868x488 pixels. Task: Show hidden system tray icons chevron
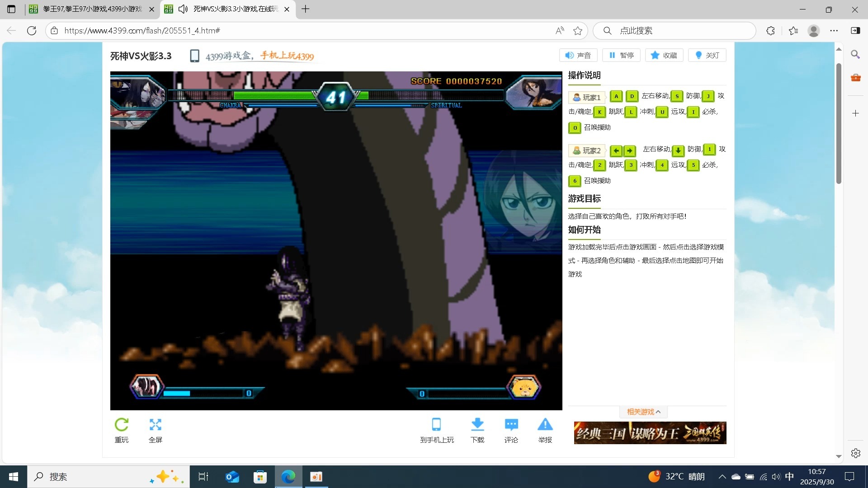pyautogui.click(x=722, y=477)
